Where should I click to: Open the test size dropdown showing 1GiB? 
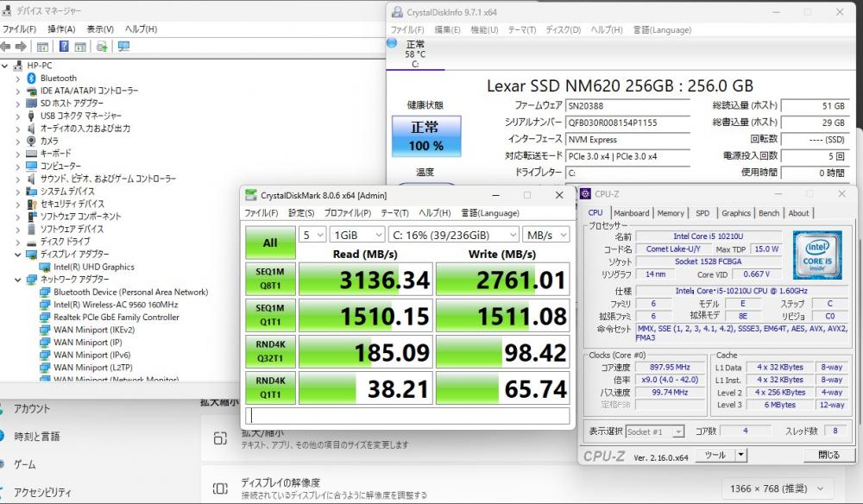(356, 235)
